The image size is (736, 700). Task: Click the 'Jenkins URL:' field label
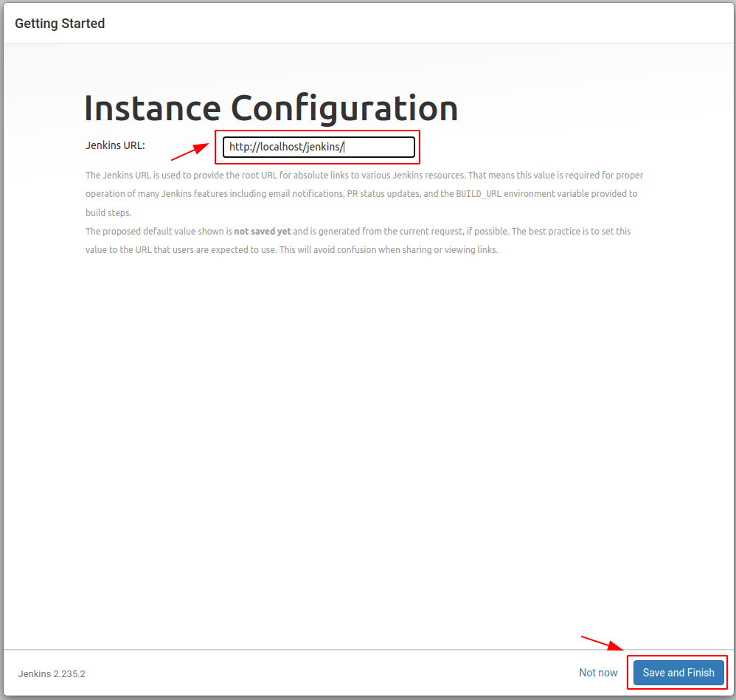coord(115,145)
